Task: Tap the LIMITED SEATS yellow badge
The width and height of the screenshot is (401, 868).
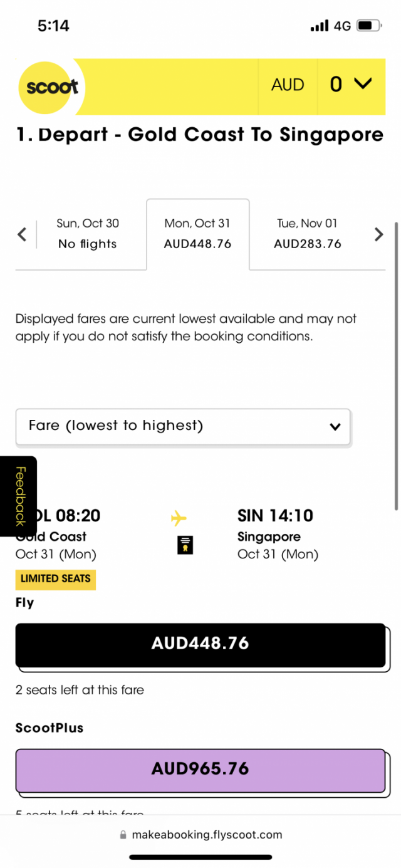Action: (x=56, y=579)
